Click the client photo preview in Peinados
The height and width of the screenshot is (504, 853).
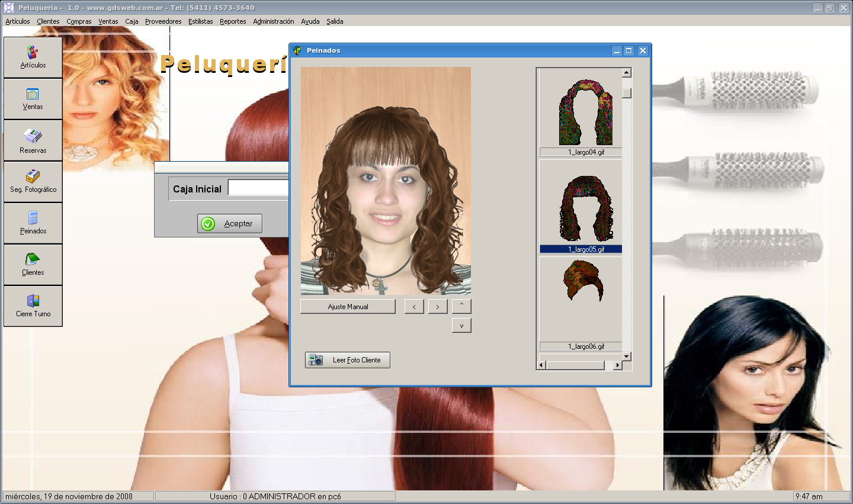(386, 181)
